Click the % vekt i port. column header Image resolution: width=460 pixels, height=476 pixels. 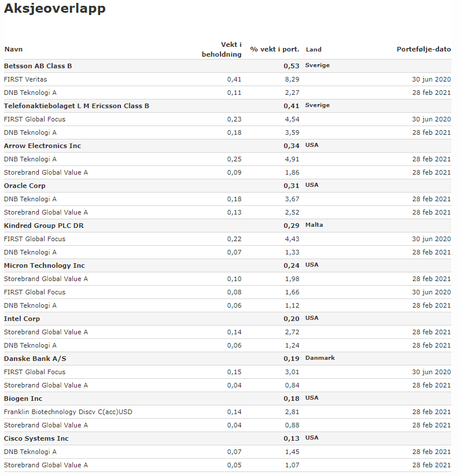click(x=274, y=49)
